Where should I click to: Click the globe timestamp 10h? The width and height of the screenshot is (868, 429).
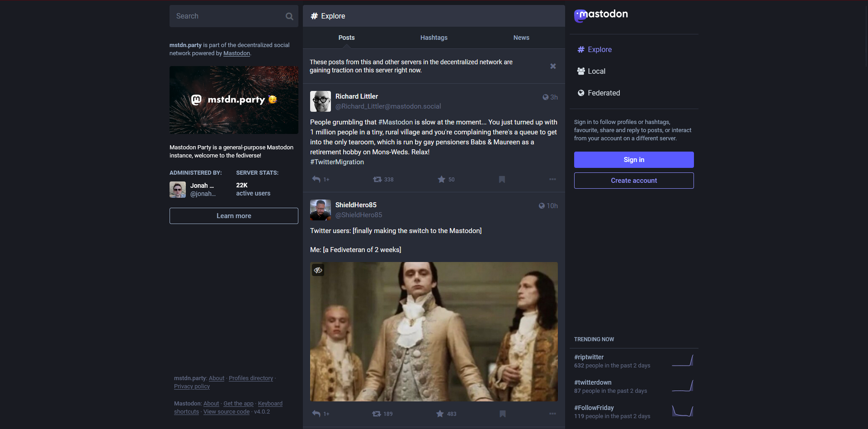tap(548, 206)
